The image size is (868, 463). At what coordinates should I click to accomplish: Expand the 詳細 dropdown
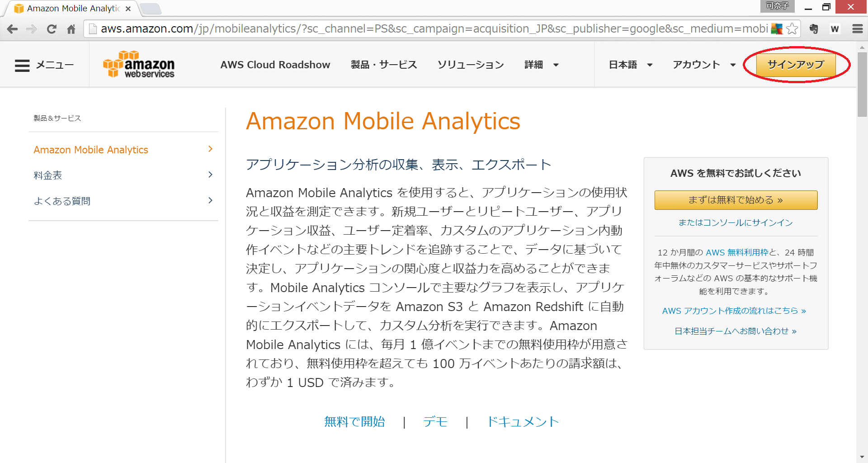click(541, 65)
